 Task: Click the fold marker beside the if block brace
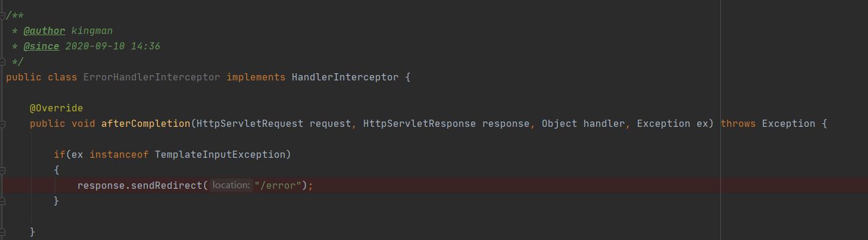pyautogui.click(x=2, y=170)
